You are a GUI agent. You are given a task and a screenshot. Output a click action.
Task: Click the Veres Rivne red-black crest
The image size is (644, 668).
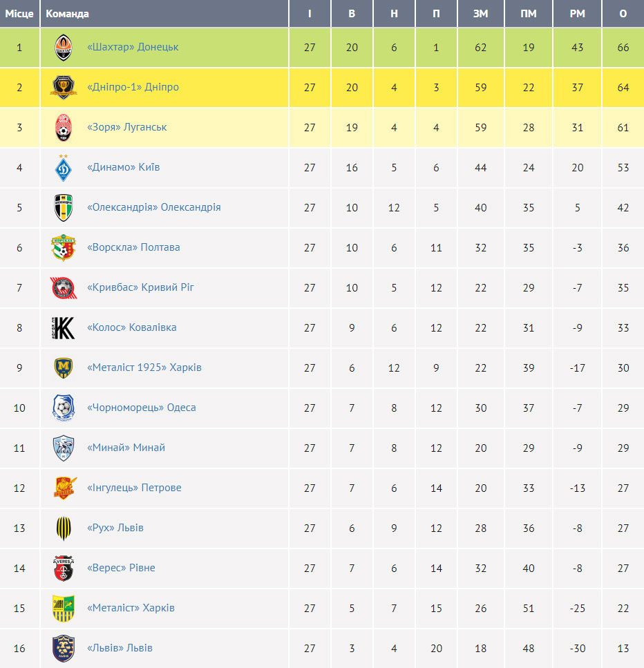pos(64,569)
